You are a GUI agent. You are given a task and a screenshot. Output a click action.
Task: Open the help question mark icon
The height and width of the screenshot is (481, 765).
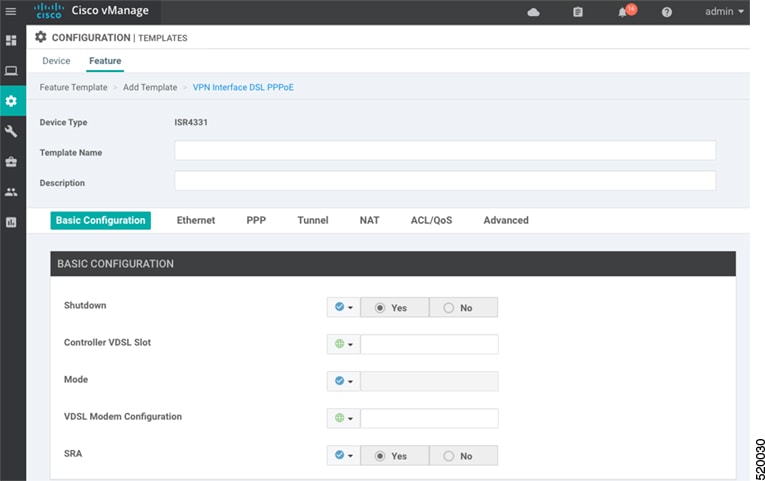pyautogui.click(x=666, y=12)
